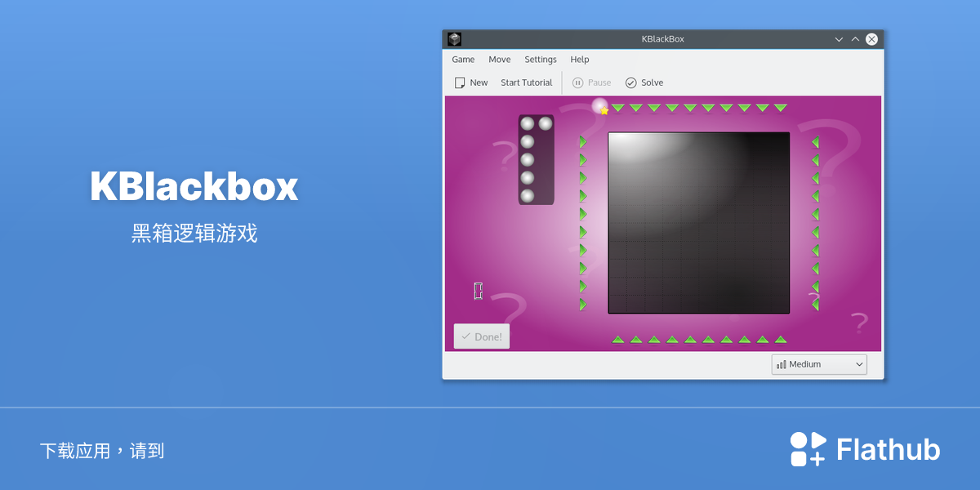980x490 pixels.
Task: Click the KBlackbox banner heading
Action: click(x=194, y=186)
